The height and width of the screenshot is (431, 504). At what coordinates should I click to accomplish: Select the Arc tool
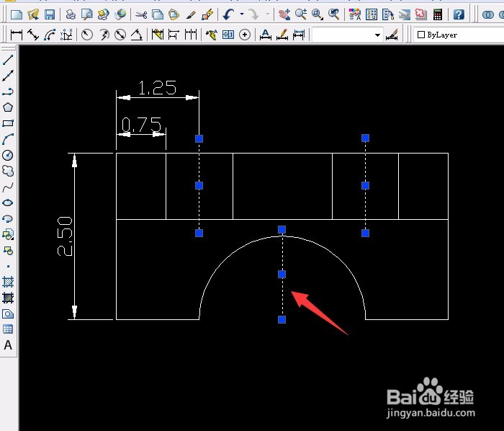[x=8, y=139]
